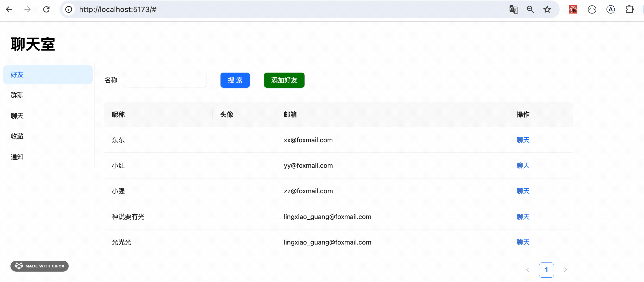Click the red React devtools extension icon
Viewport: 644px width, 282px height.
[x=573, y=10]
